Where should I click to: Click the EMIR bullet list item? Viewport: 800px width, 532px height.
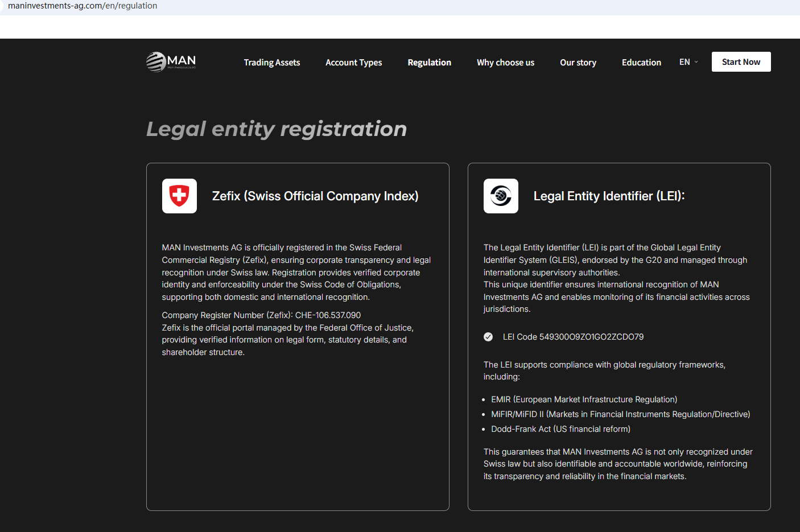[x=584, y=399]
